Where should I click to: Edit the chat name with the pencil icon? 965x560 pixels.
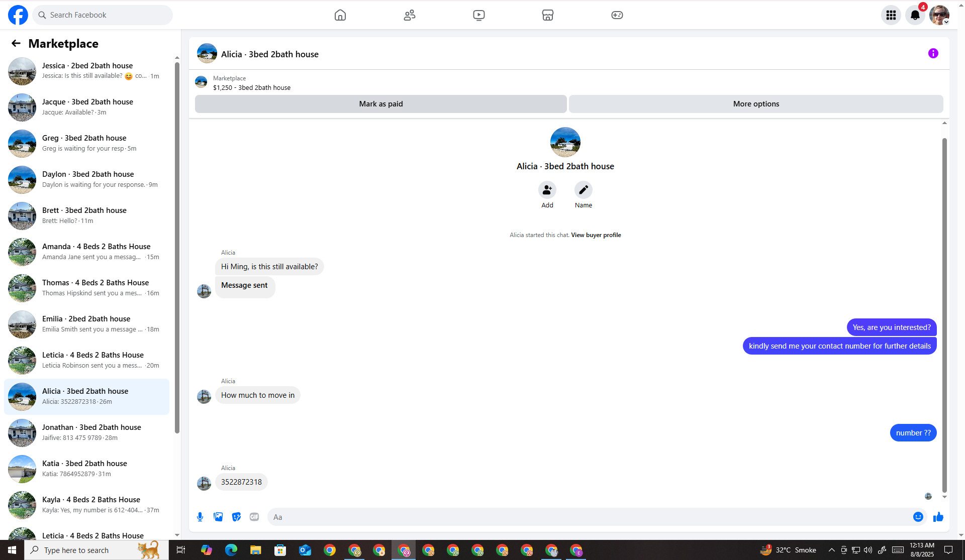coord(583,190)
